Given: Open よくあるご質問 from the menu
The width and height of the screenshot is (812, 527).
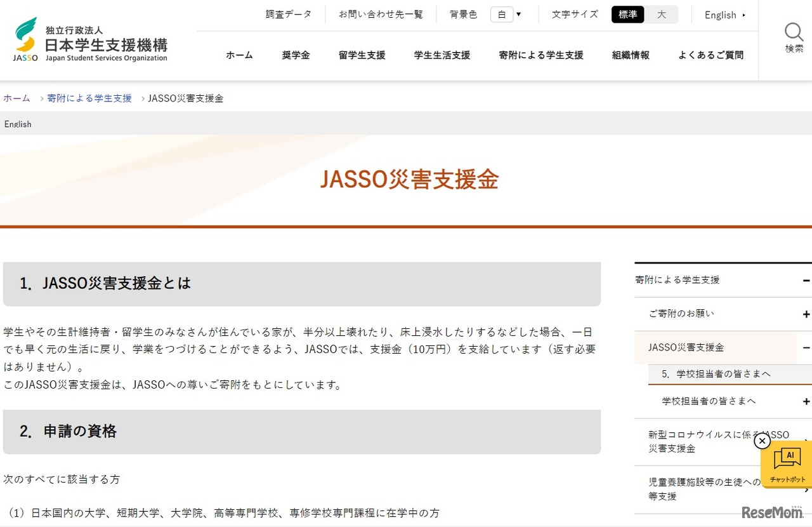Looking at the screenshot, I should pyautogui.click(x=710, y=55).
